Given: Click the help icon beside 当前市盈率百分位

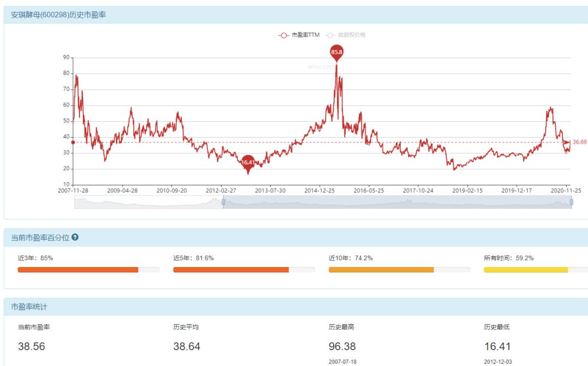Looking at the screenshot, I should pos(75,237).
